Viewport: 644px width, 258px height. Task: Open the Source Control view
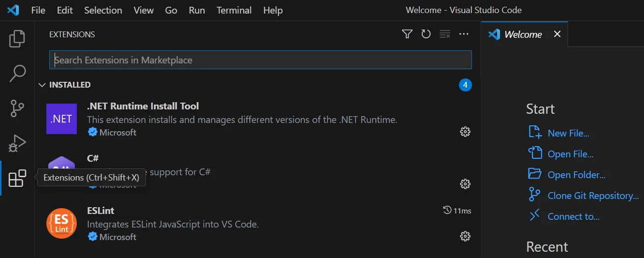[17, 108]
